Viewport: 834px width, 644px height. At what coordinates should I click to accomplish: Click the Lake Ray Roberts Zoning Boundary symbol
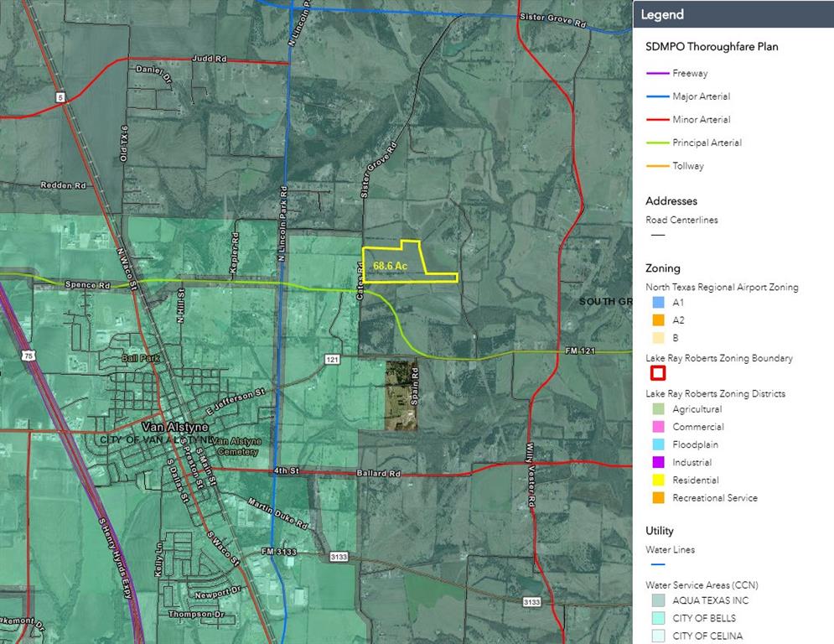(x=658, y=374)
